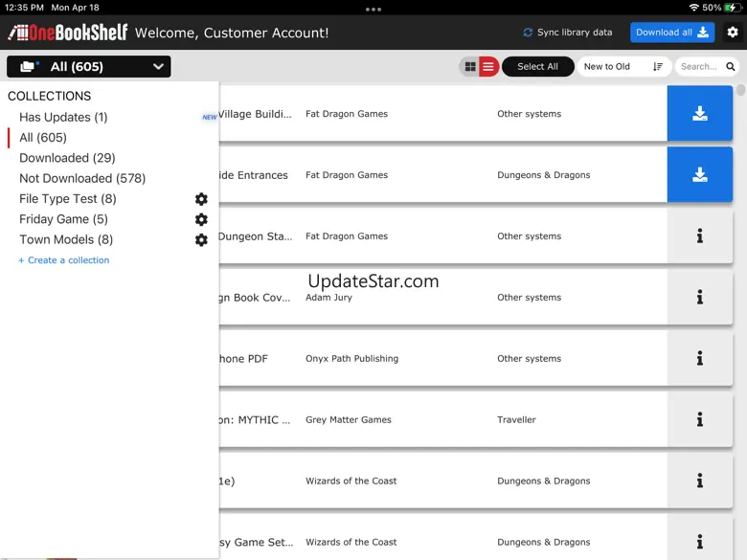Click the NEW badge on Village item

pyautogui.click(x=210, y=117)
